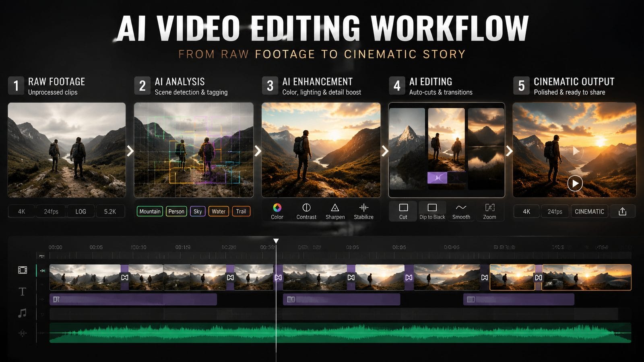Click the first transition icon on the video track
Screen dimensions: 644x362
click(x=125, y=278)
